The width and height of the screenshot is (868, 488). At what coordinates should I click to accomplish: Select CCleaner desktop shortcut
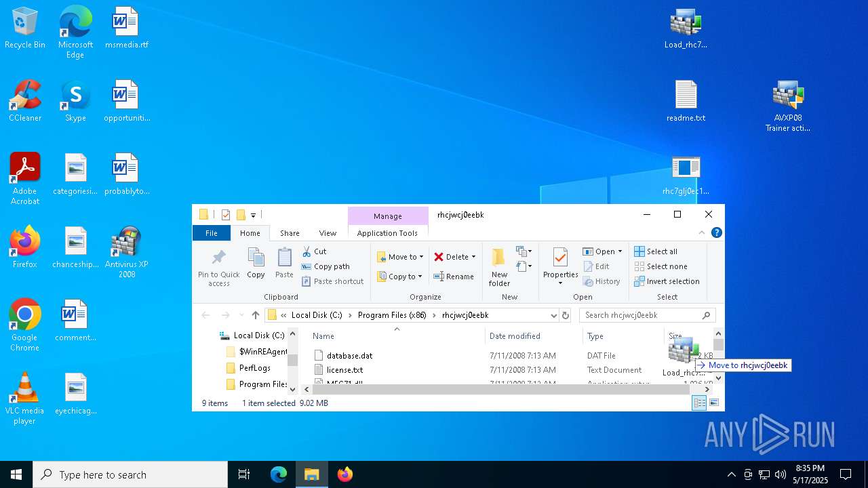coord(25,102)
